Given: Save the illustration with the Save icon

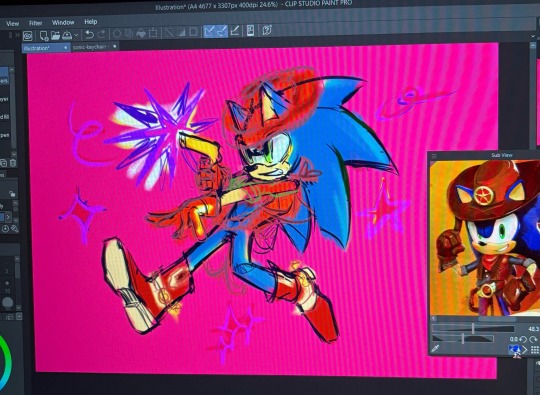Looking at the screenshot, I should (67, 35).
